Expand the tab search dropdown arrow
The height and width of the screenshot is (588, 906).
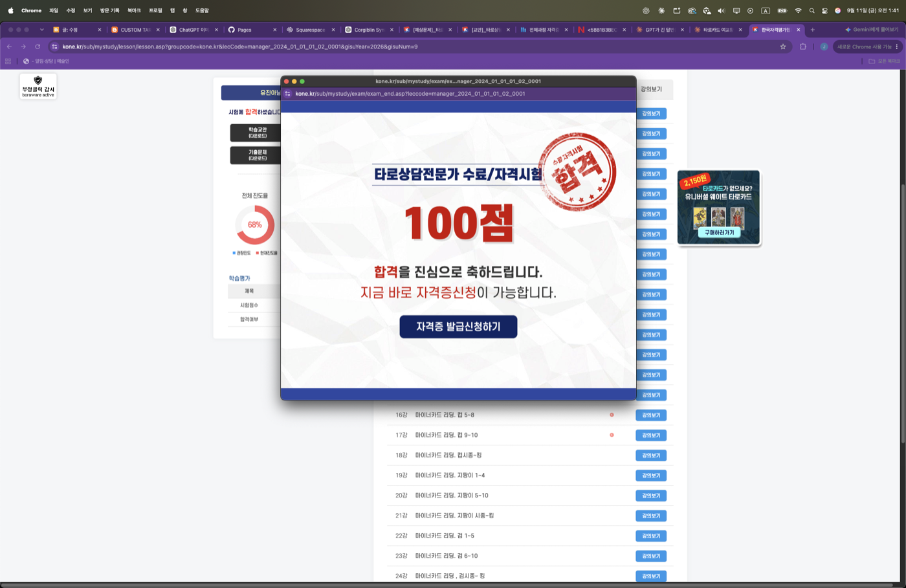pos(41,30)
